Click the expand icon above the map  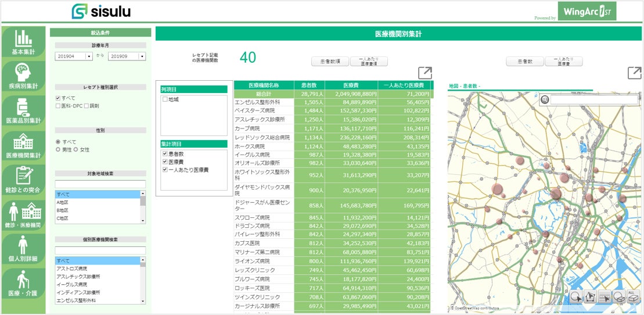634,73
